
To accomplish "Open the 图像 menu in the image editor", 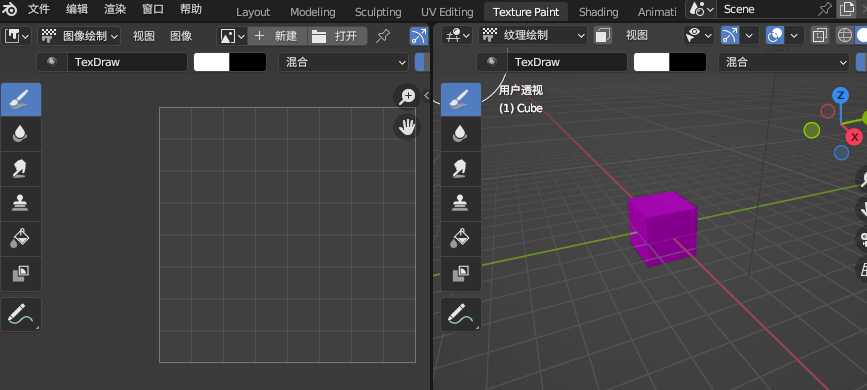I will pos(181,37).
